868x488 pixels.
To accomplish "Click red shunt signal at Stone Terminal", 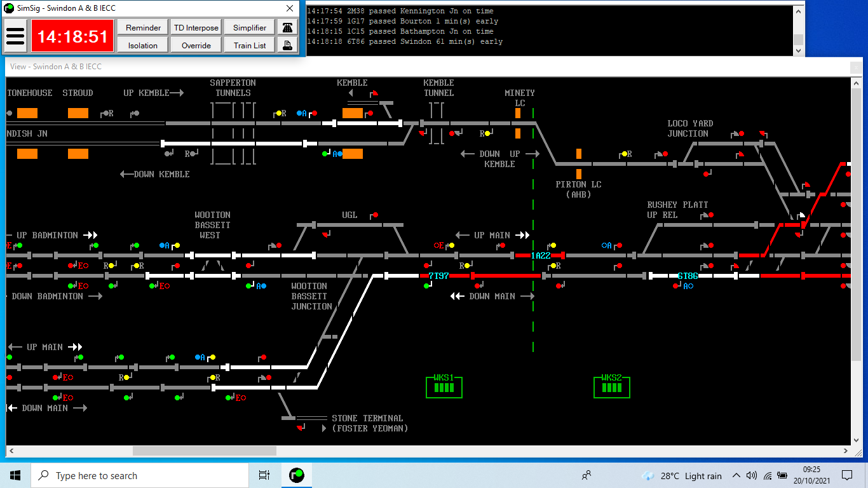I will (300, 428).
